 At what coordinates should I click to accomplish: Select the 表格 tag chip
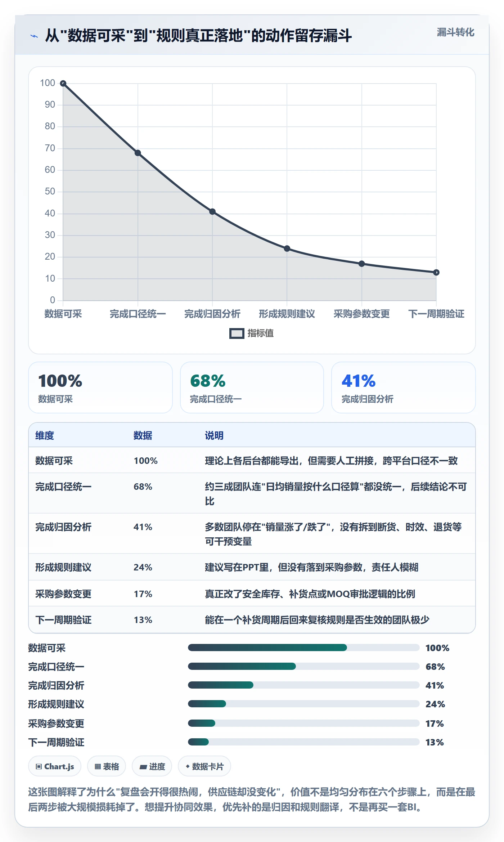point(107,766)
